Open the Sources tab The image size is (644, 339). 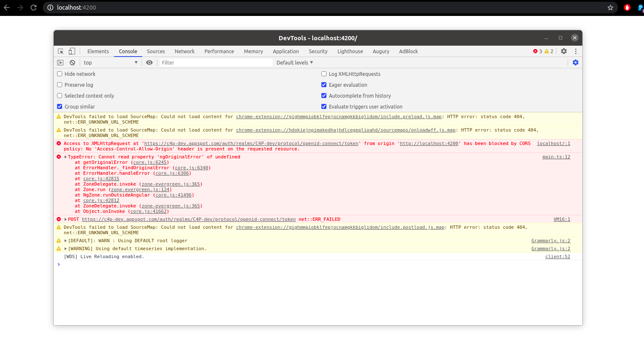[156, 51]
